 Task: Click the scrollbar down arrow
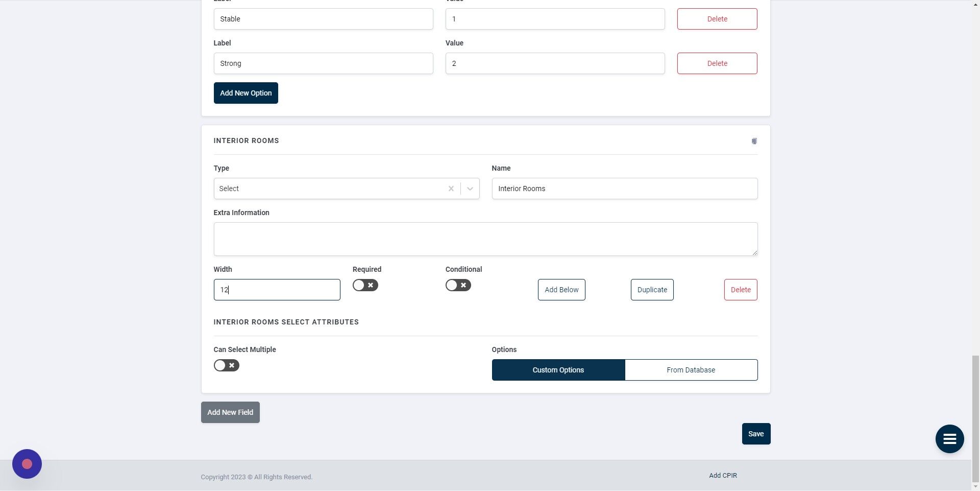[975, 486]
